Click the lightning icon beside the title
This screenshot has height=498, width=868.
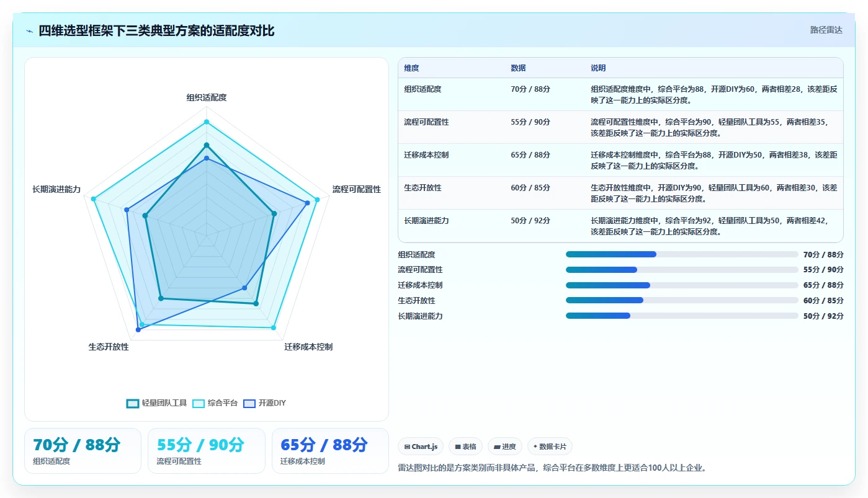click(x=30, y=31)
